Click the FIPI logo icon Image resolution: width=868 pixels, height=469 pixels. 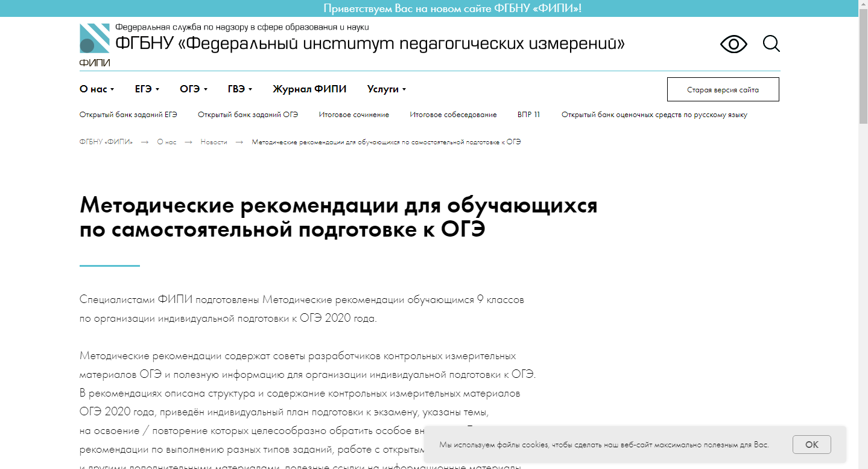[95, 39]
